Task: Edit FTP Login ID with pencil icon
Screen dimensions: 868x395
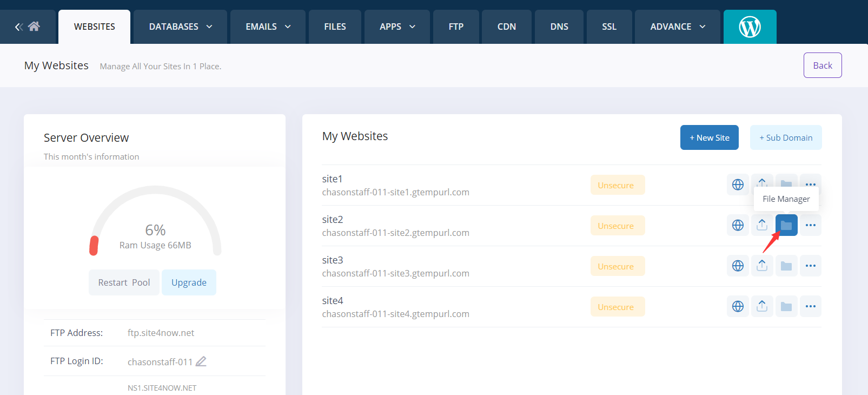Action: [x=201, y=361]
